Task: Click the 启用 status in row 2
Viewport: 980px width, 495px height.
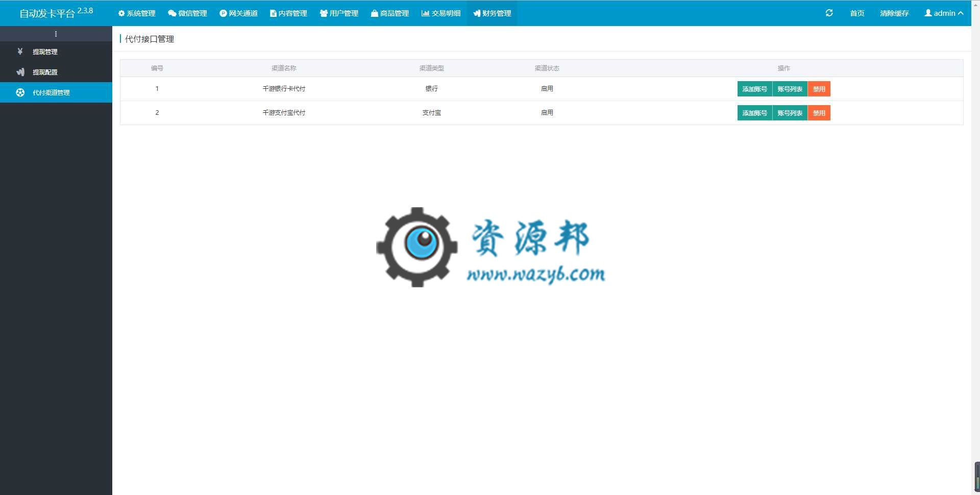Action: pos(547,113)
